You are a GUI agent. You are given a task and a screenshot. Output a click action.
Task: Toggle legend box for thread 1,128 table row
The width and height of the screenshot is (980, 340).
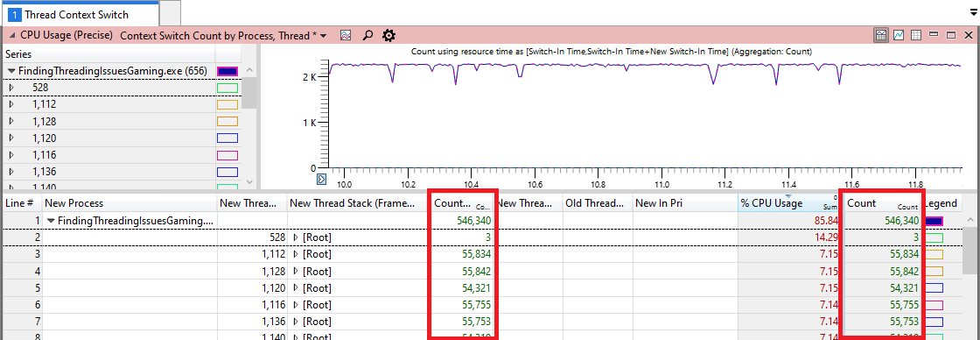click(x=934, y=272)
